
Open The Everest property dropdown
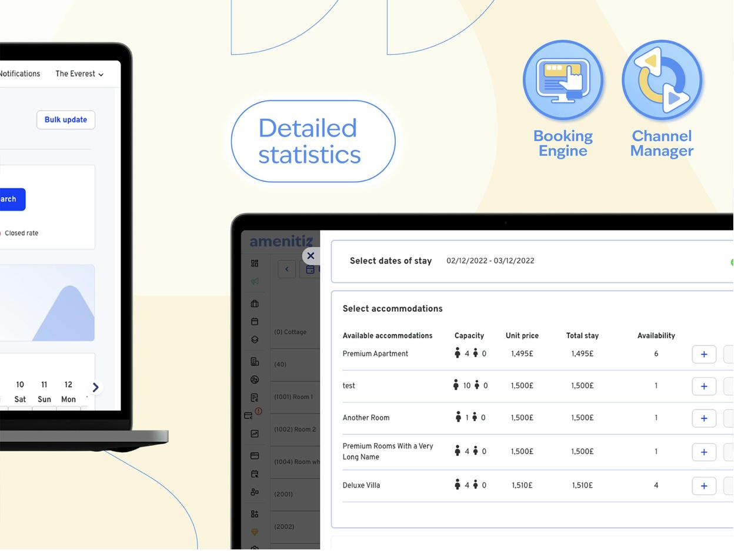(x=81, y=75)
